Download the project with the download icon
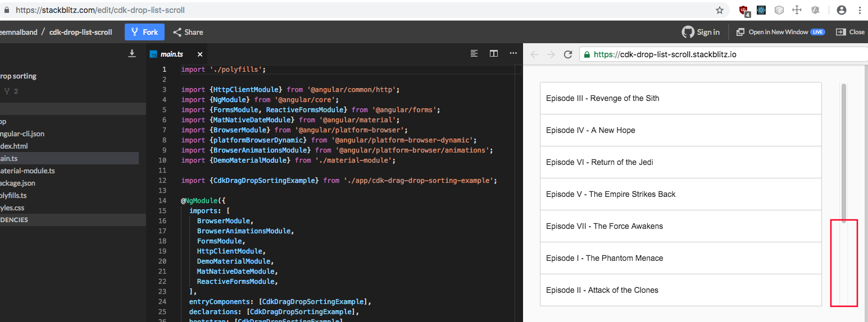Image resolution: width=868 pixels, height=322 pixels. 132,54
